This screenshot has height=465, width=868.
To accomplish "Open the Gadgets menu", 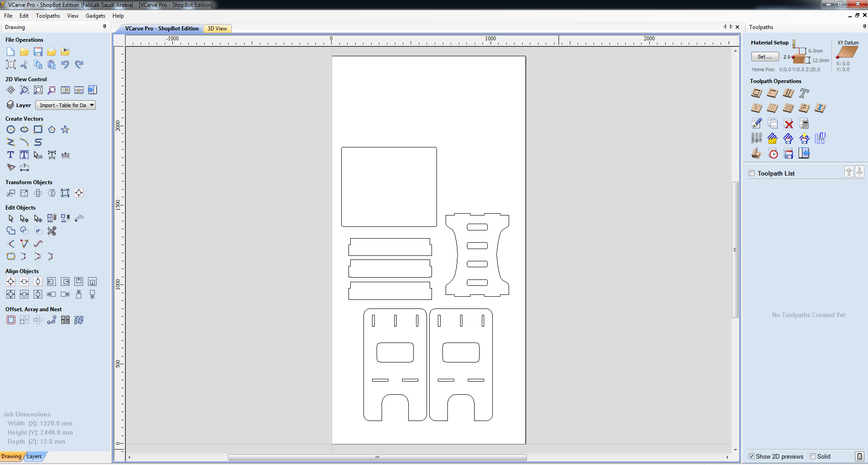I will [x=95, y=16].
